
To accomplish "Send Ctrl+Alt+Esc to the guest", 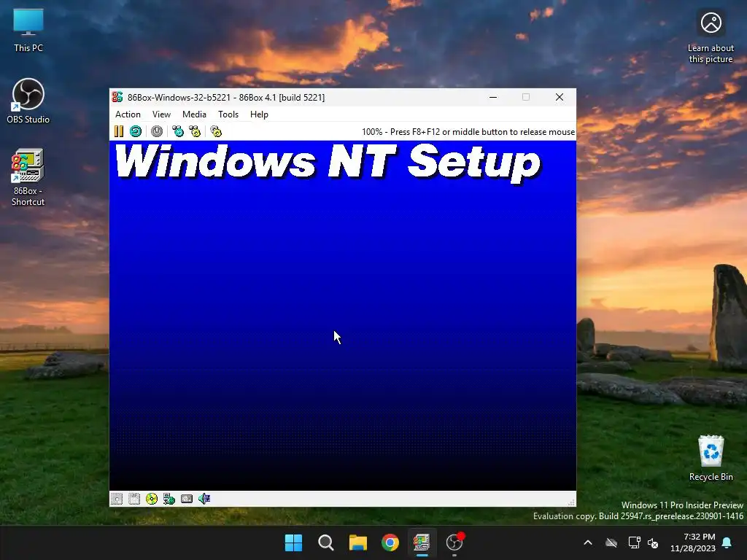I will (195, 131).
